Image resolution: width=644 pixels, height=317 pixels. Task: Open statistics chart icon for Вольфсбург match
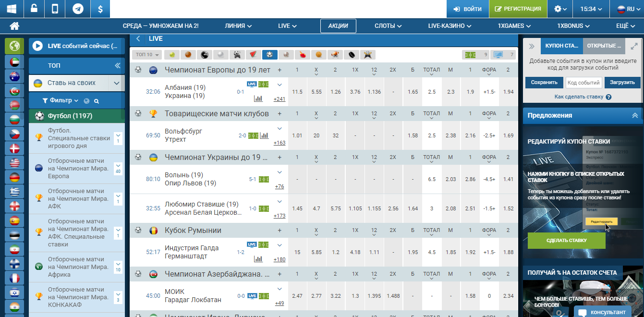pos(264,135)
